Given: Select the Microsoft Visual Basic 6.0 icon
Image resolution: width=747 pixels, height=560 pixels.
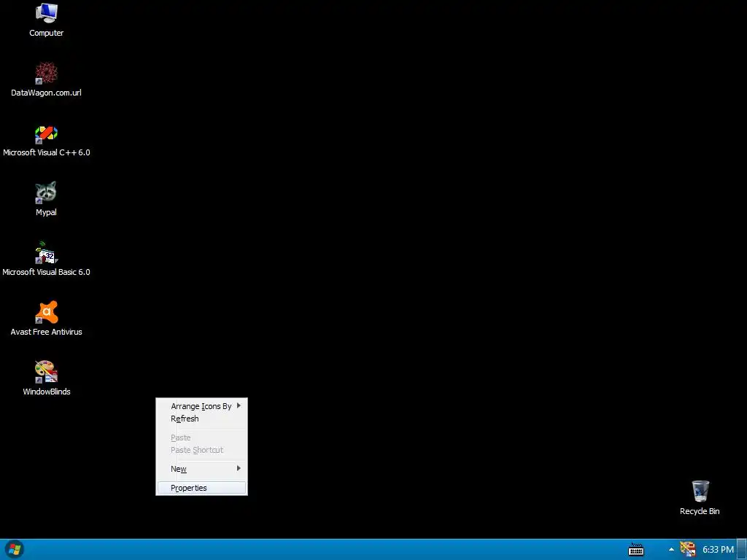Looking at the screenshot, I should pyautogui.click(x=46, y=253).
